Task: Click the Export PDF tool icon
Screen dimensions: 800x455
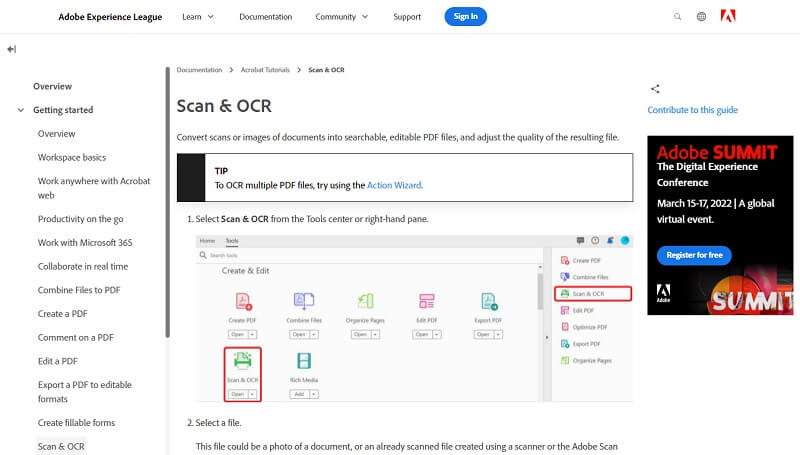Action: (488, 301)
